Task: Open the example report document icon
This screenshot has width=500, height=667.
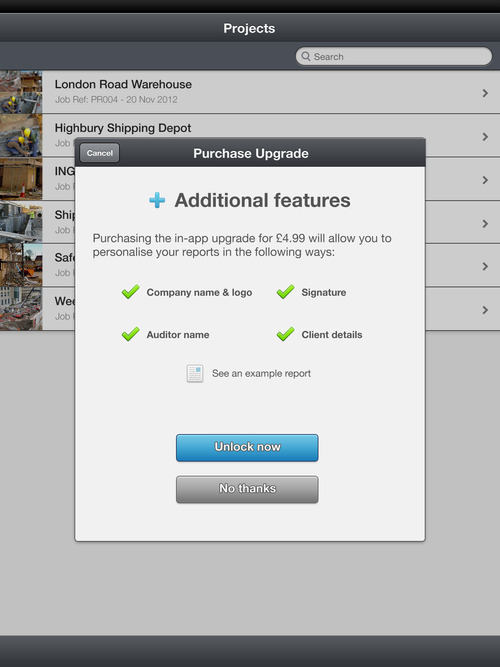Action: pos(195,373)
